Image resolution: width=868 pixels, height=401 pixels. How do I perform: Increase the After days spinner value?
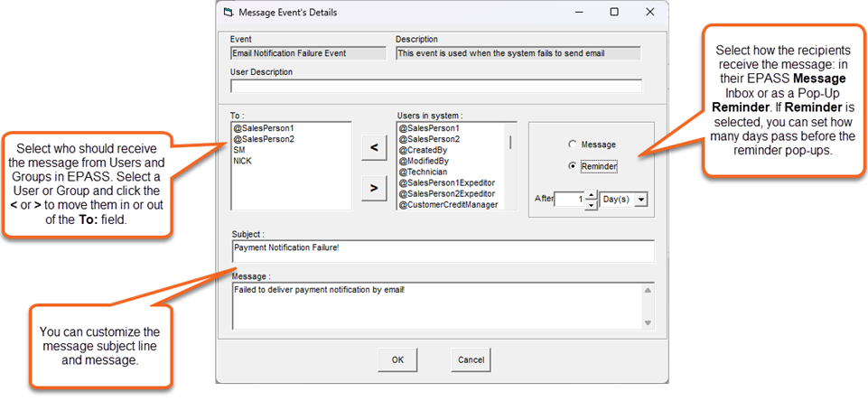[x=591, y=195]
